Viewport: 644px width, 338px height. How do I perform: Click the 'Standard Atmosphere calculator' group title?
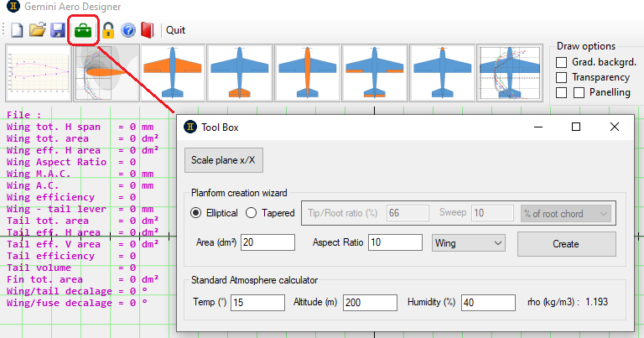click(x=254, y=280)
